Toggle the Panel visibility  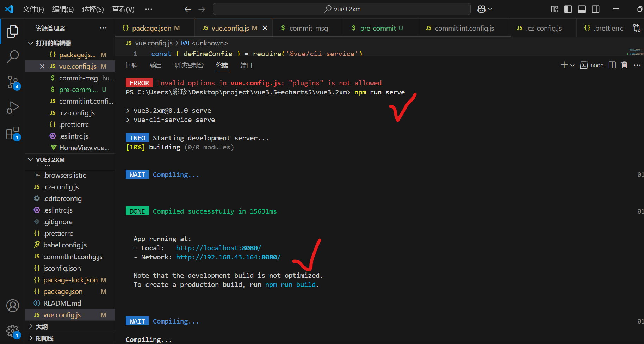[x=582, y=9]
